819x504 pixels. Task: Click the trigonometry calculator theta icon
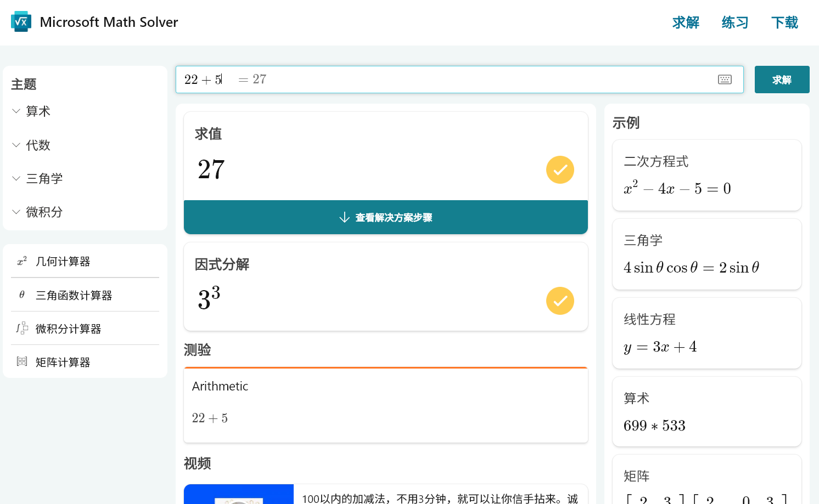point(22,295)
